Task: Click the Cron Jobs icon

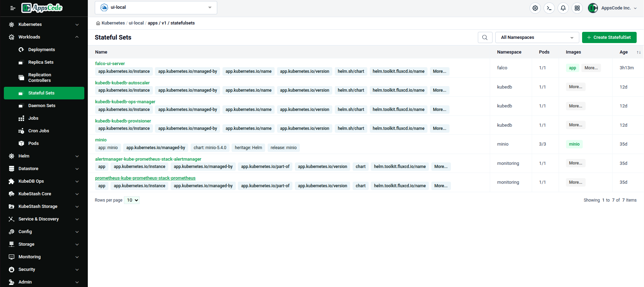Action: (21, 131)
